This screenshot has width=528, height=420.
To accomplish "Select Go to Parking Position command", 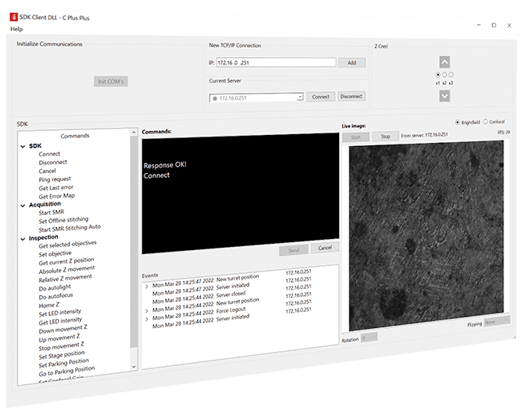I will coord(67,371).
